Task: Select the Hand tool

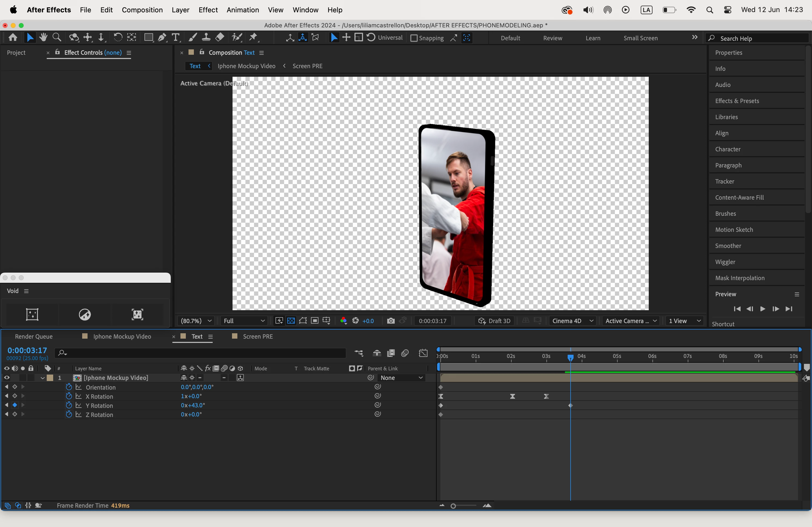Action: tap(43, 38)
